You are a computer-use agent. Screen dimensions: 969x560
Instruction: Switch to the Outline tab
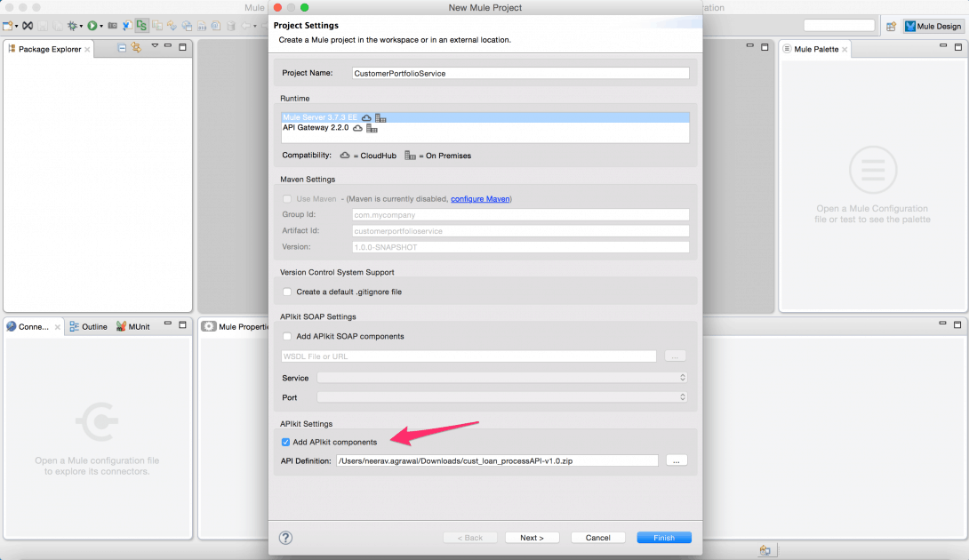89,326
